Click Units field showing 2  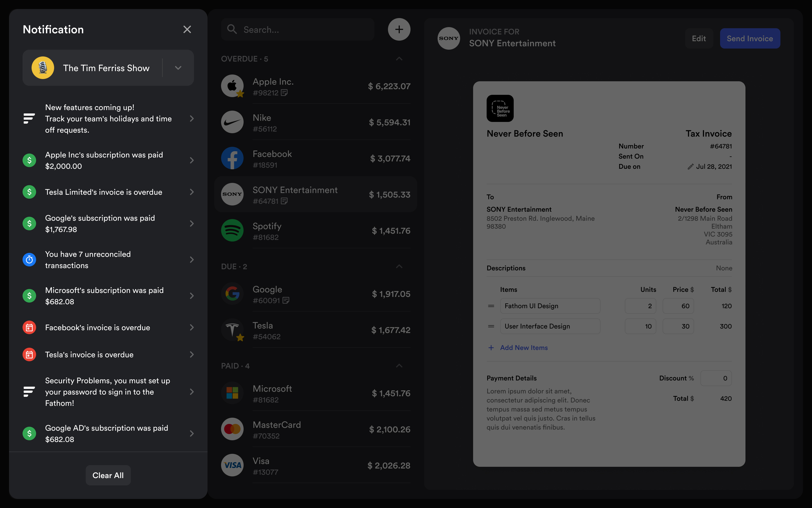pos(640,306)
